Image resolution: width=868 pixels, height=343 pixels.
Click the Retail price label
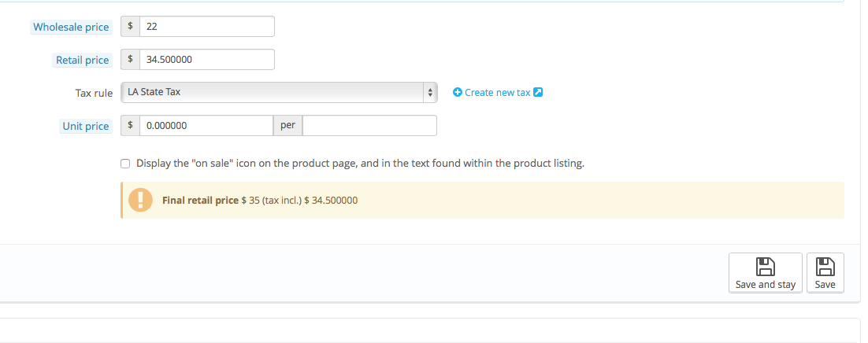(x=82, y=60)
